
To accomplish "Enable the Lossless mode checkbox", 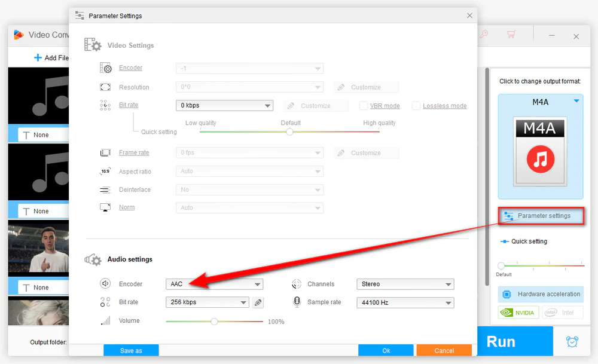I will (416, 106).
